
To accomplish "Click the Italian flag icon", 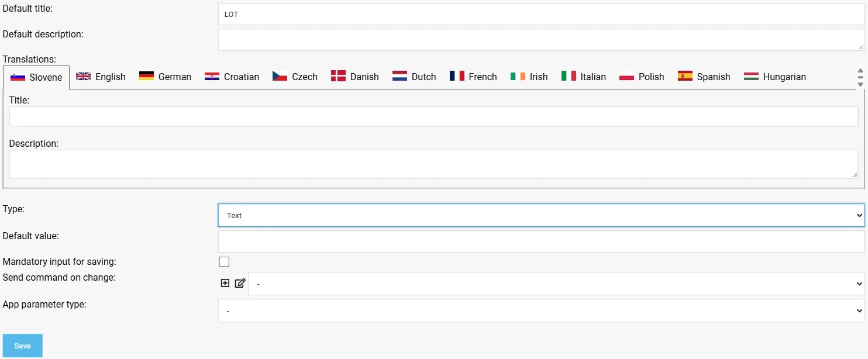I will (569, 76).
